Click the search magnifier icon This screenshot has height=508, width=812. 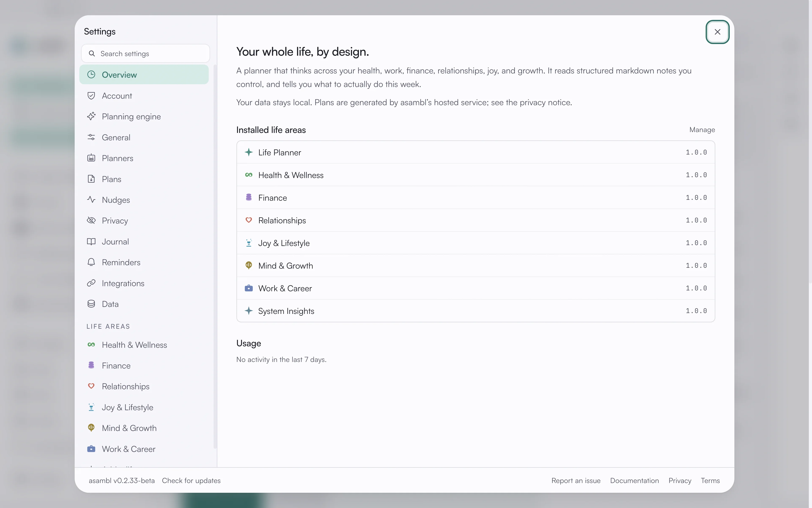(92, 53)
